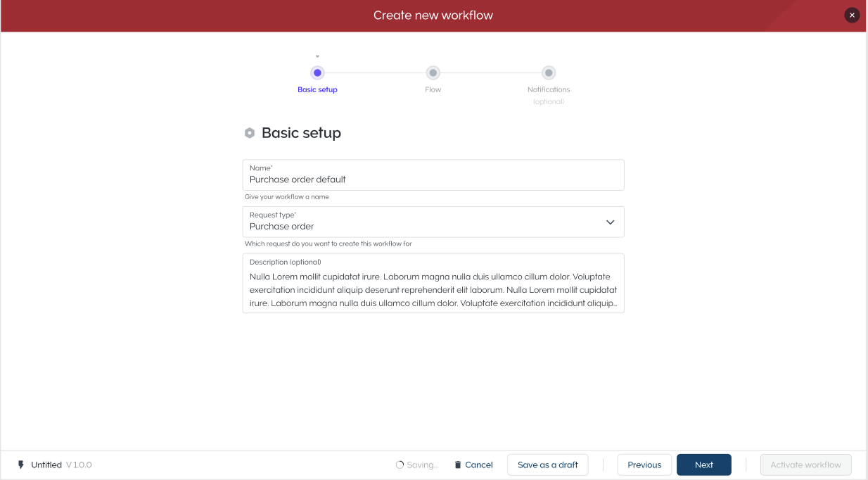868x480 pixels.
Task: Click into the Description text area
Action: [433, 289]
